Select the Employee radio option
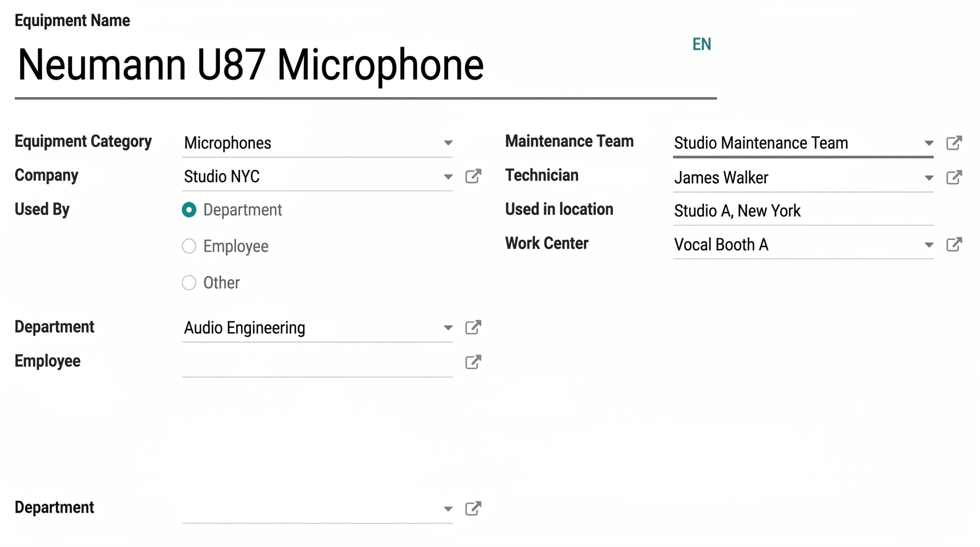This screenshot has height=547, width=980. [189, 246]
